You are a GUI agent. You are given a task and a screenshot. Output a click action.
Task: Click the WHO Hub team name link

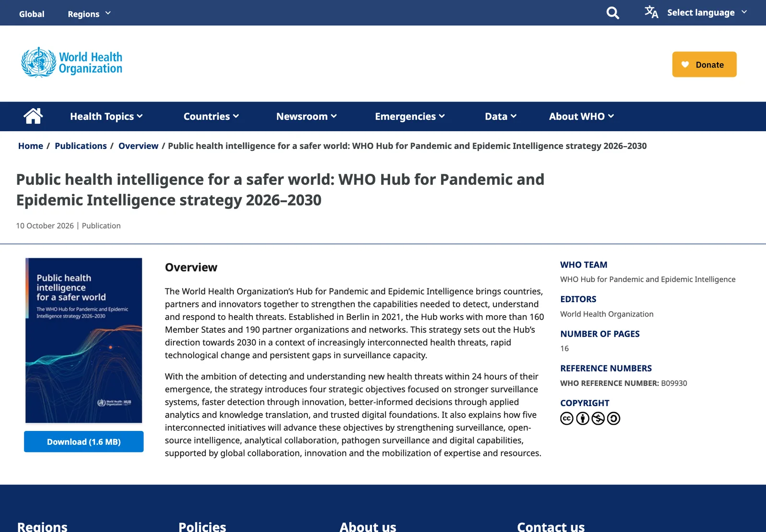(x=648, y=279)
